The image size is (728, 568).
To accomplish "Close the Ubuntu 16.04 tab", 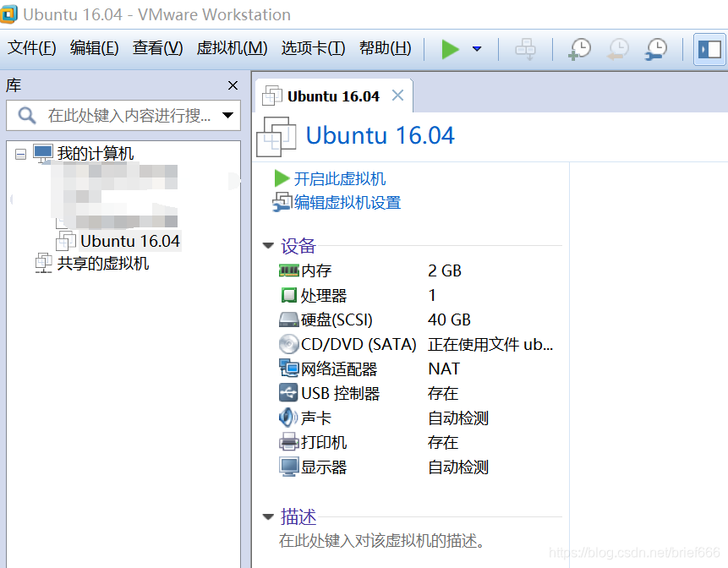I will click(x=397, y=96).
